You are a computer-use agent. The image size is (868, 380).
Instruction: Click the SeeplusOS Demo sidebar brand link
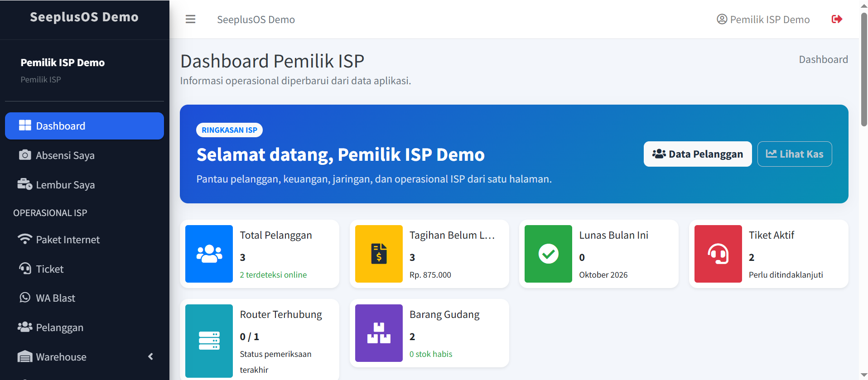click(84, 17)
